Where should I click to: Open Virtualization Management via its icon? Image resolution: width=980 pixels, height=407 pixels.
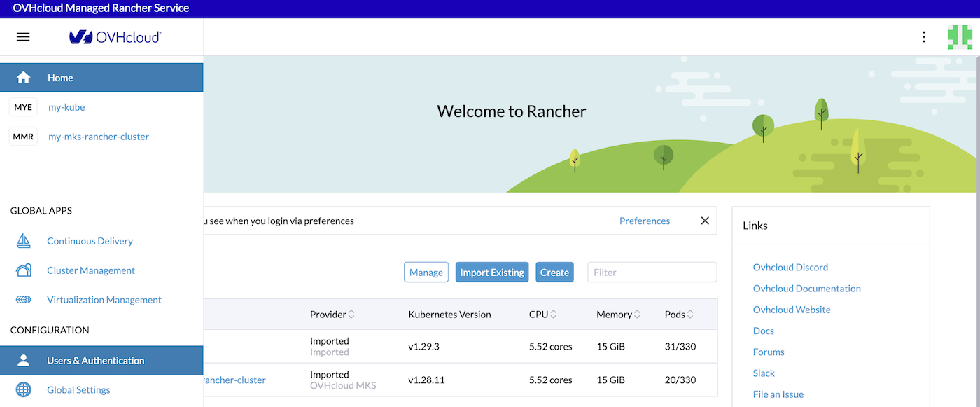tap(24, 299)
